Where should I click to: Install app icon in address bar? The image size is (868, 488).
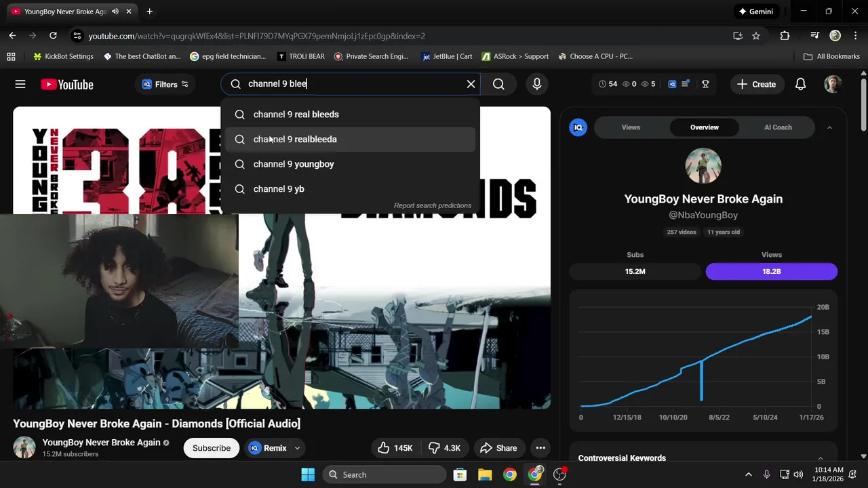[x=738, y=36]
